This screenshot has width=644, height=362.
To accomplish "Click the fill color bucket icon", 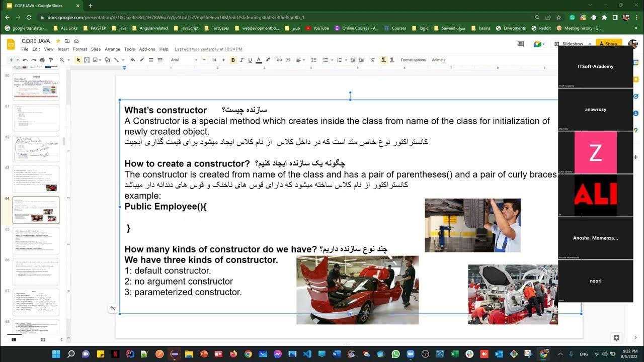I will click(133, 60).
